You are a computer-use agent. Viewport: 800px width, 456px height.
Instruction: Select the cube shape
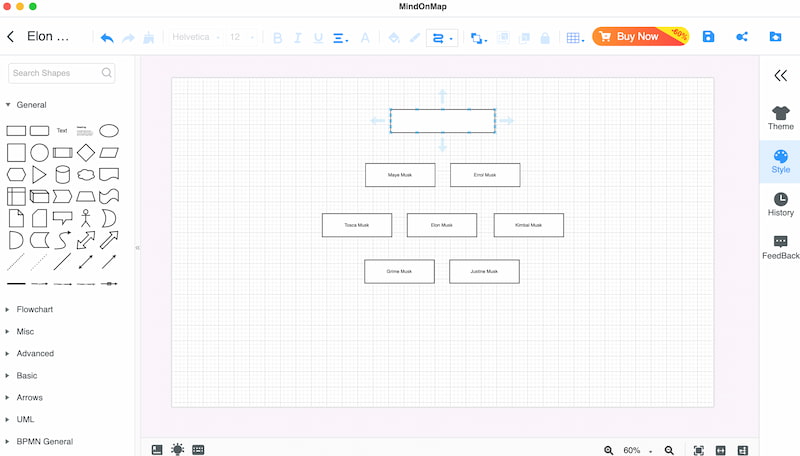point(39,196)
